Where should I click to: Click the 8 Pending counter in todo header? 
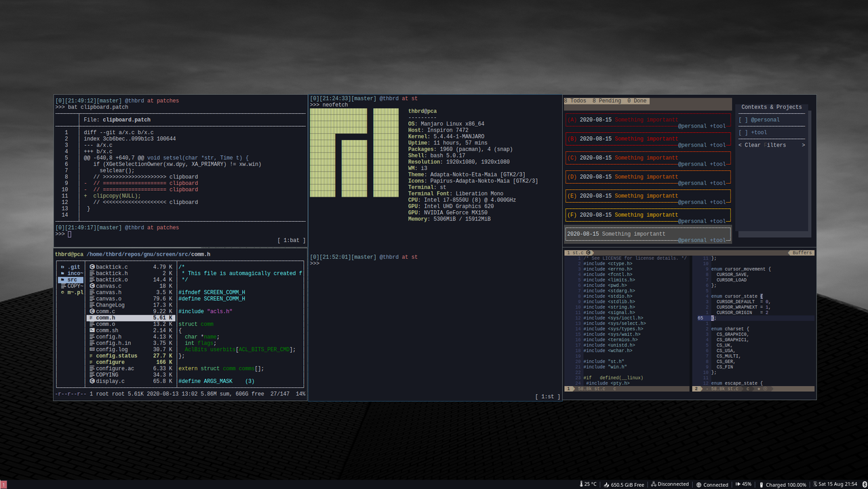(x=608, y=101)
